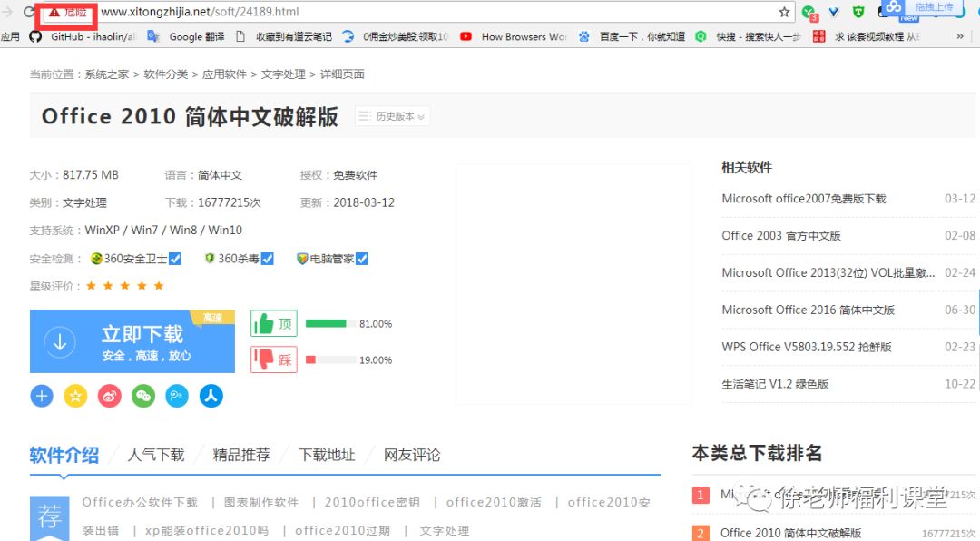Select the Renren blue share icon
Viewport: 980px width, 541px height.
point(211,396)
